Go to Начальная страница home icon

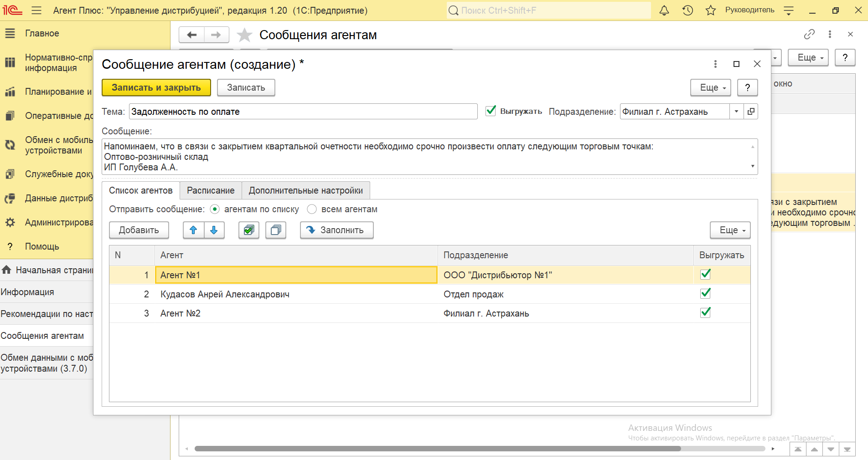(x=6, y=270)
